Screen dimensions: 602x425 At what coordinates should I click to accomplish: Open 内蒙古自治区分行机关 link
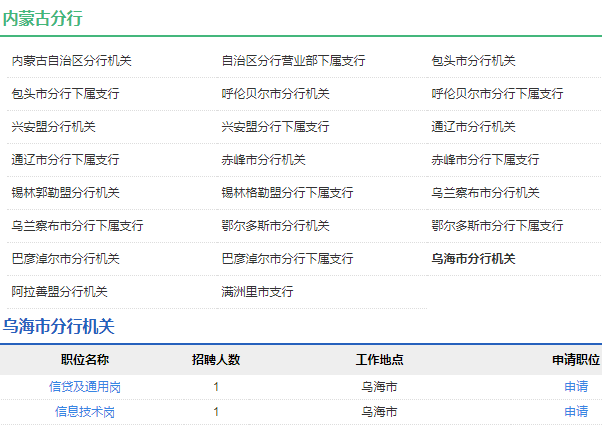click(71, 61)
